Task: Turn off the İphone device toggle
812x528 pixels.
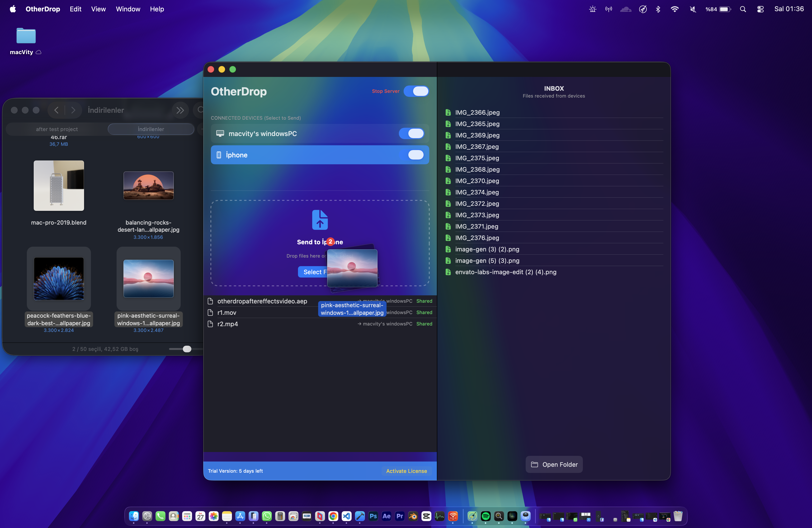Action: tap(411, 155)
